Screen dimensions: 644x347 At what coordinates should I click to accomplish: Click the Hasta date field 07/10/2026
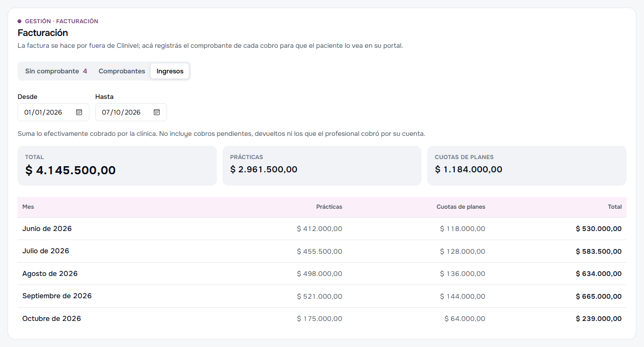[131, 112]
